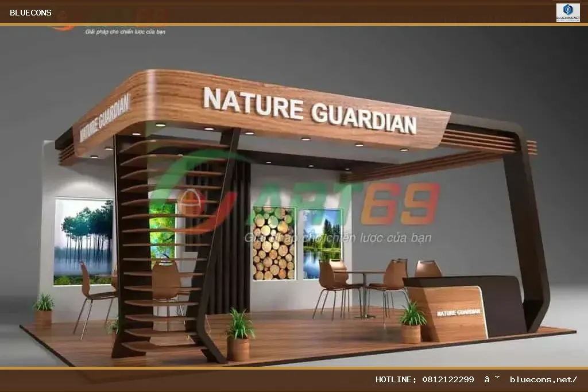Viewport: 588px width, 392px height.
Task: Click the Bluecons logo icon at top right
Action: (x=568, y=13)
